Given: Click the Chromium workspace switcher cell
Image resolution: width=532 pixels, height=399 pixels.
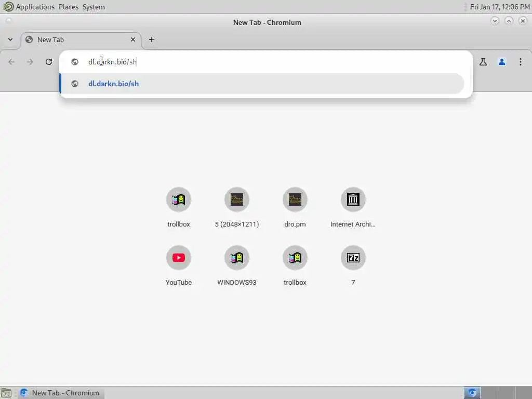Looking at the screenshot, I should 472,393.
